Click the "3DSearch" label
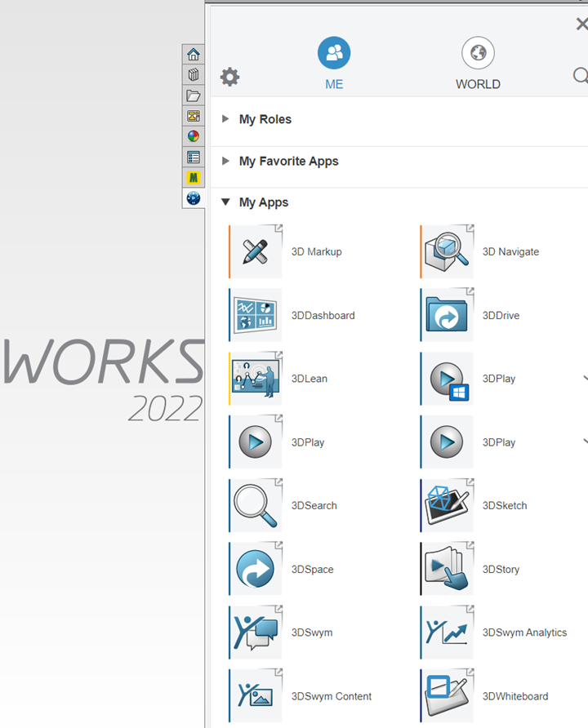The image size is (588, 728). [x=314, y=506]
